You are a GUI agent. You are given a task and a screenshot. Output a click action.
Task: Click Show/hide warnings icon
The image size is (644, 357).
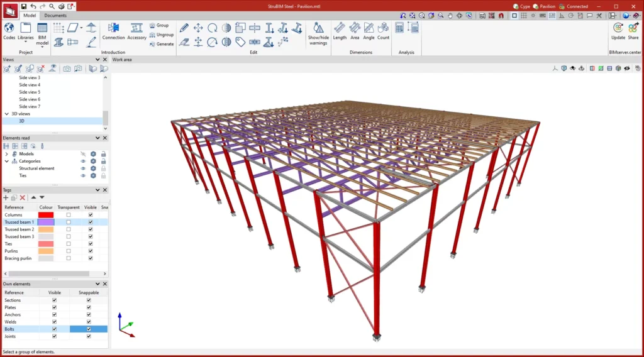coord(318,29)
